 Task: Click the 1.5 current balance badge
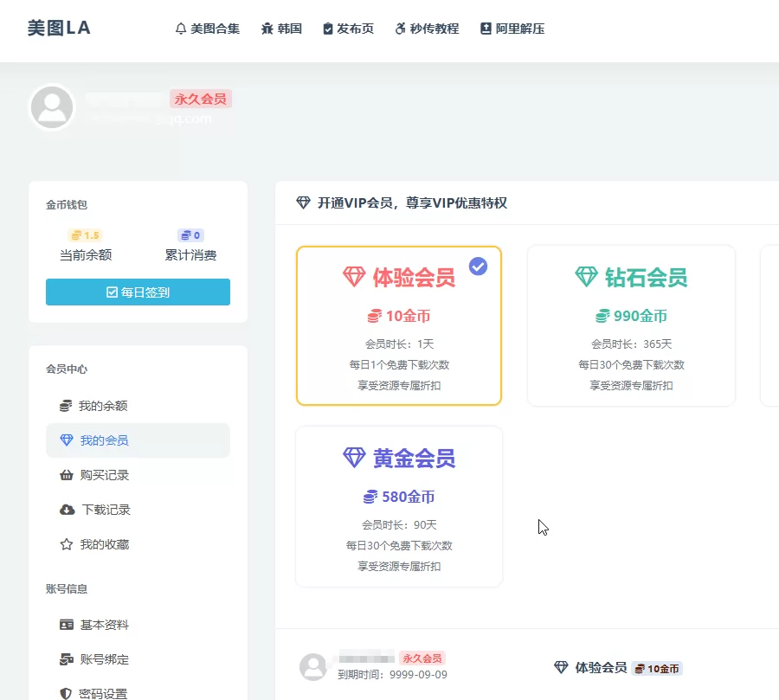86,235
